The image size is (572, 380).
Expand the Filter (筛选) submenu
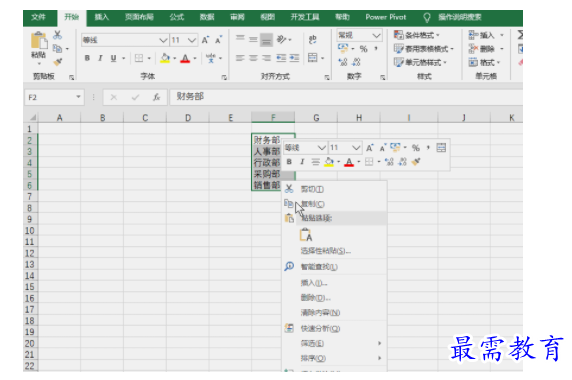click(x=379, y=343)
